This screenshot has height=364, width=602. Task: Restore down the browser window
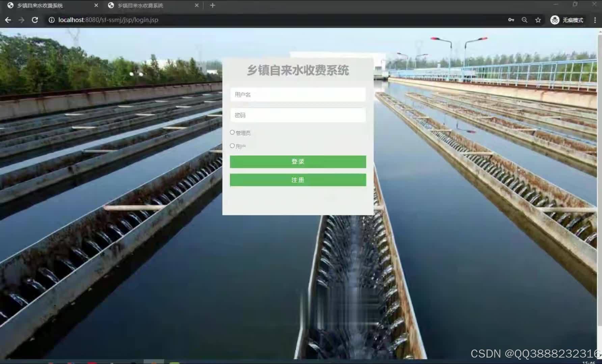pyautogui.click(x=575, y=4)
